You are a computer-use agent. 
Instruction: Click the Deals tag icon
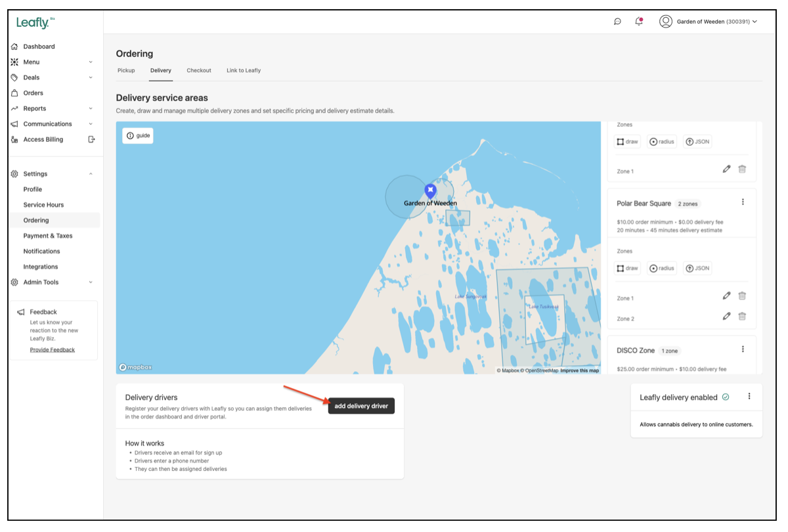pyautogui.click(x=14, y=78)
